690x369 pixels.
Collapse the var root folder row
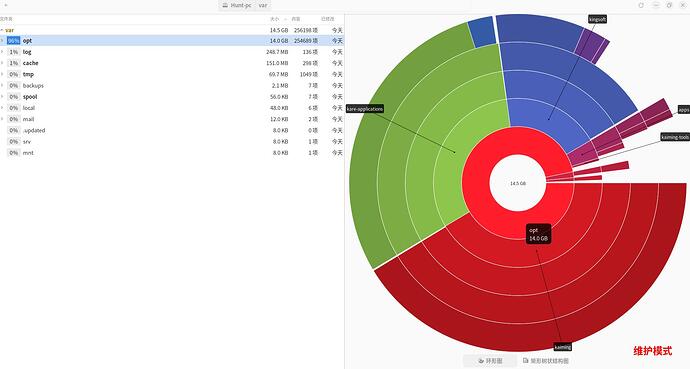(2, 30)
